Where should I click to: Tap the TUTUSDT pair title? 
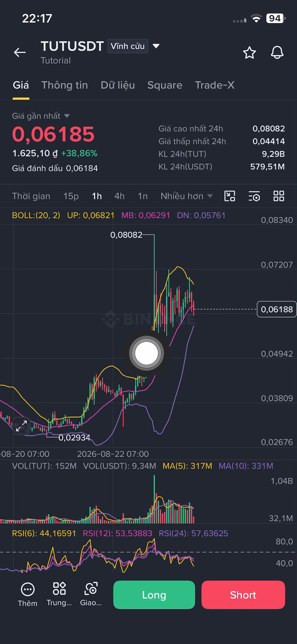72,46
